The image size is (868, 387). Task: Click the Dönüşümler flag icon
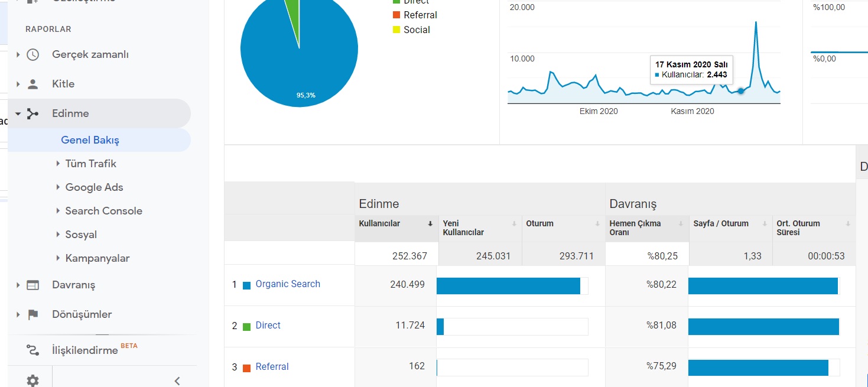pyautogui.click(x=33, y=314)
